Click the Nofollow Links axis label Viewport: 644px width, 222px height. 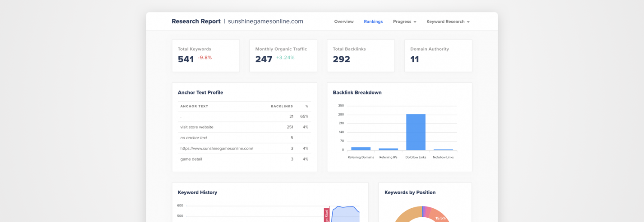tap(444, 157)
